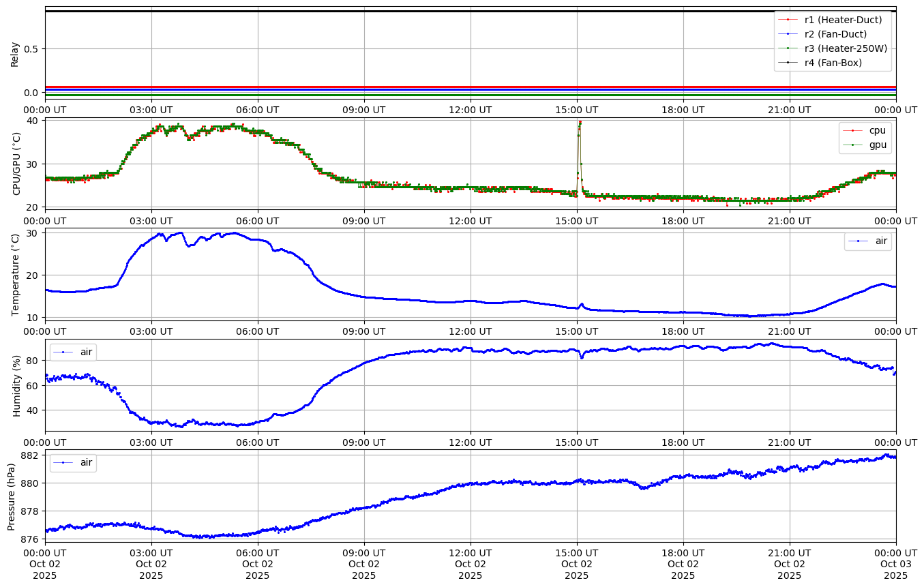This screenshot has height=587, width=924.
Task: Click the Relay y-axis label
Action: tap(15, 53)
